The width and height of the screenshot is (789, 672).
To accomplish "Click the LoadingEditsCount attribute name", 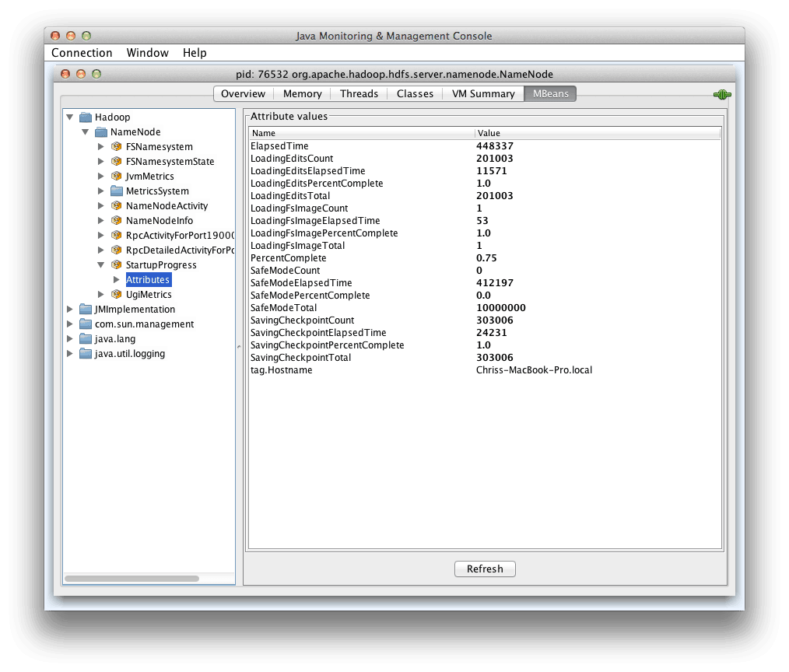I will pos(292,159).
